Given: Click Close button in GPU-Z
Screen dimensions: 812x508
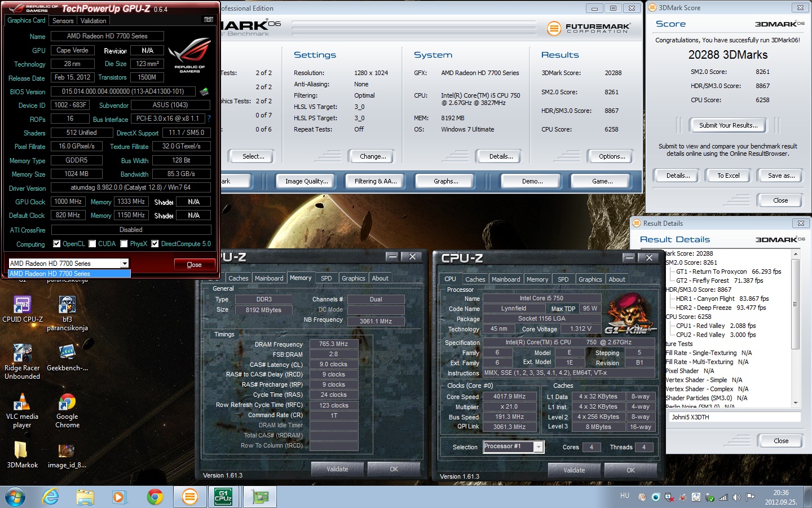Looking at the screenshot, I should [x=194, y=264].
